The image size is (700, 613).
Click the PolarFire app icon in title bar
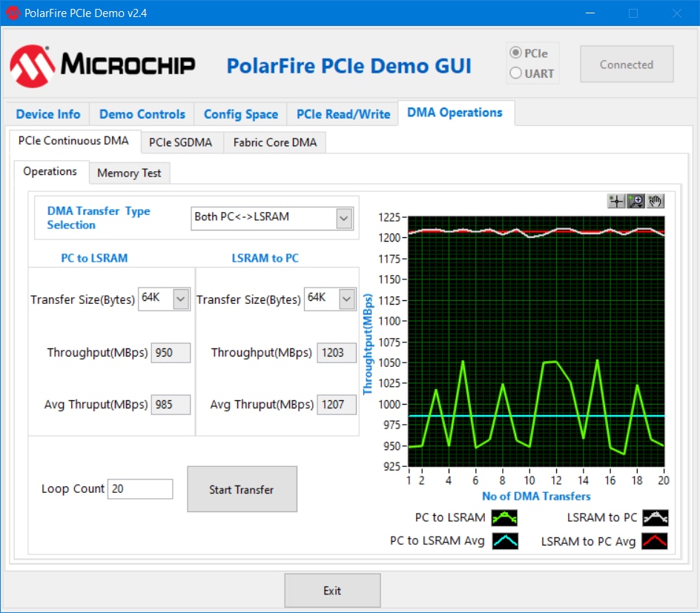pos(13,13)
